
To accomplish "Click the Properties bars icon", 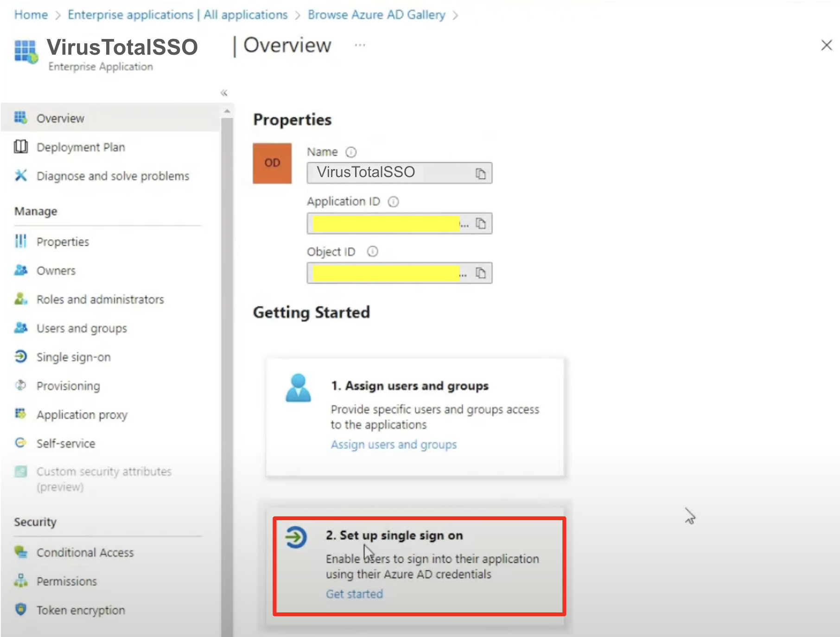I will (20, 241).
